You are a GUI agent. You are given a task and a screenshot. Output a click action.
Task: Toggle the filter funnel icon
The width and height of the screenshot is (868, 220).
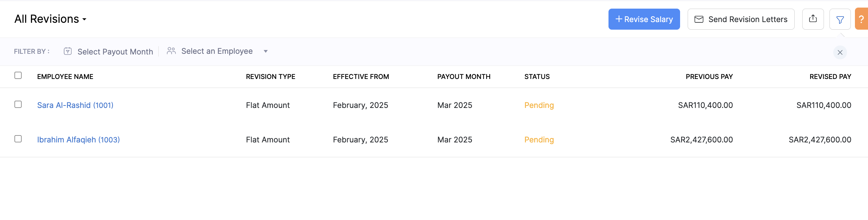(x=840, y=20)
